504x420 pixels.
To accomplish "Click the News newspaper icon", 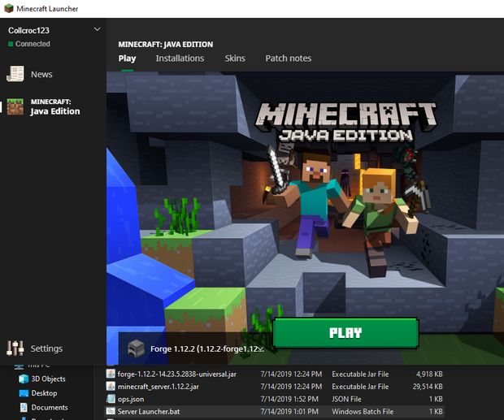I will 15,74.
